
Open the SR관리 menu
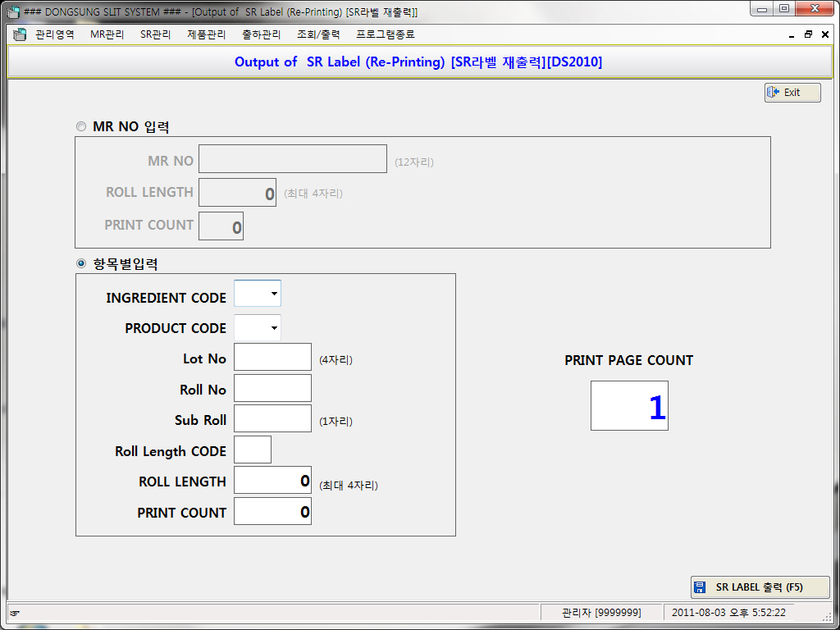pyautogui.click(x=155, y=34)
